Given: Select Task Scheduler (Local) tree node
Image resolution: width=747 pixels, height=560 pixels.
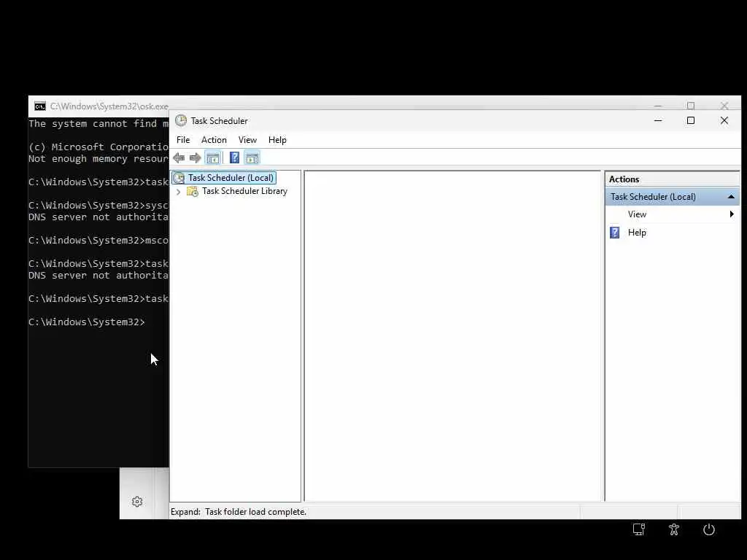Looking at the screenshot, I should click(x=231, y=178).
